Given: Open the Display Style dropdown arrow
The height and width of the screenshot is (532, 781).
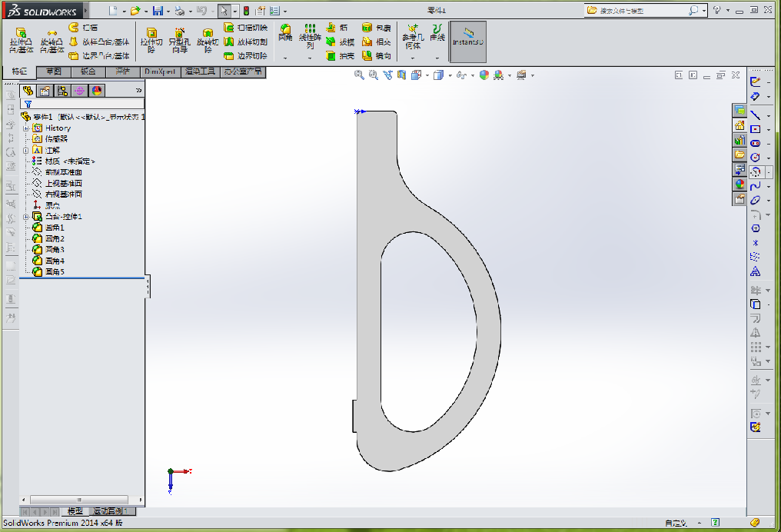Looking at the screenshot, I should (x=450, y=75).
